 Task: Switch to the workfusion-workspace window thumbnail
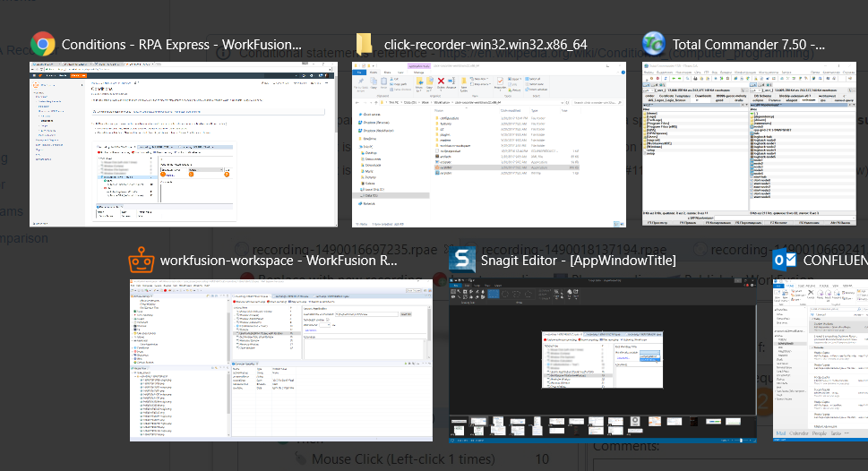(281, 360)
